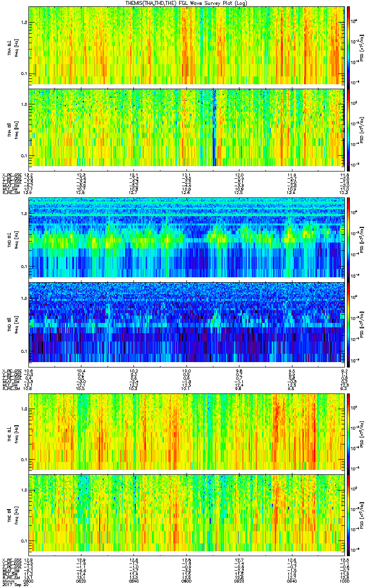
Task: Click the 0820 time tick label
Action: pyautogui.click(x=81, y=581)
